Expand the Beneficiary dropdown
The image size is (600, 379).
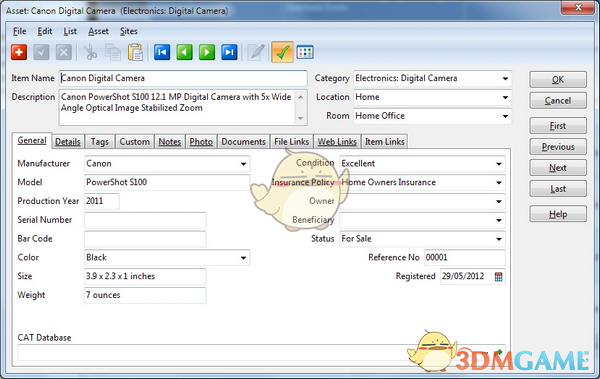pyautogui.click(x=499, y=220)
